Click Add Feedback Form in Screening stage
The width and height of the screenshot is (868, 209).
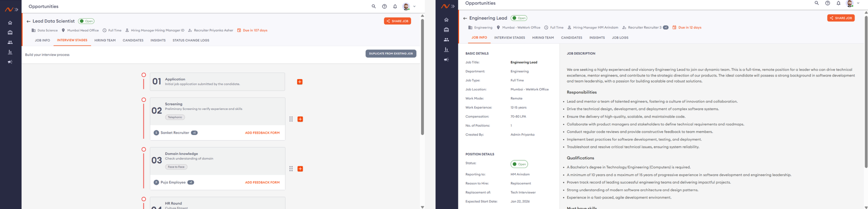pyautogui.click(x=262, y=133)
